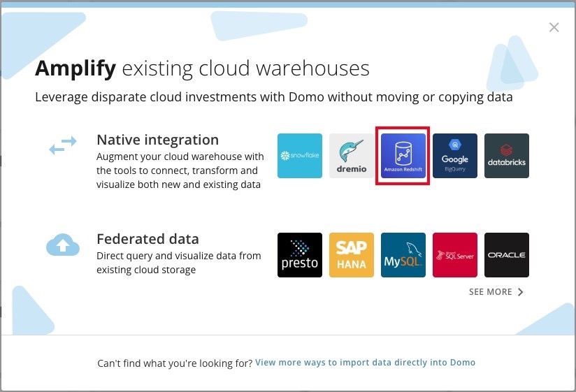Viewport: 576px width, 392px height.
Task: Click the Amplify existing cloud warehouses title
Action: pyautogui.click(x=202, y=68)
